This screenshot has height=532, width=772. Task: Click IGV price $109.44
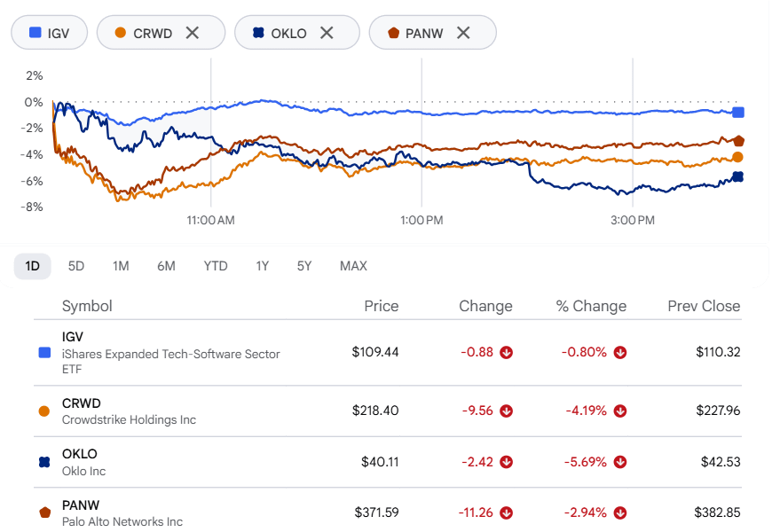375,352
